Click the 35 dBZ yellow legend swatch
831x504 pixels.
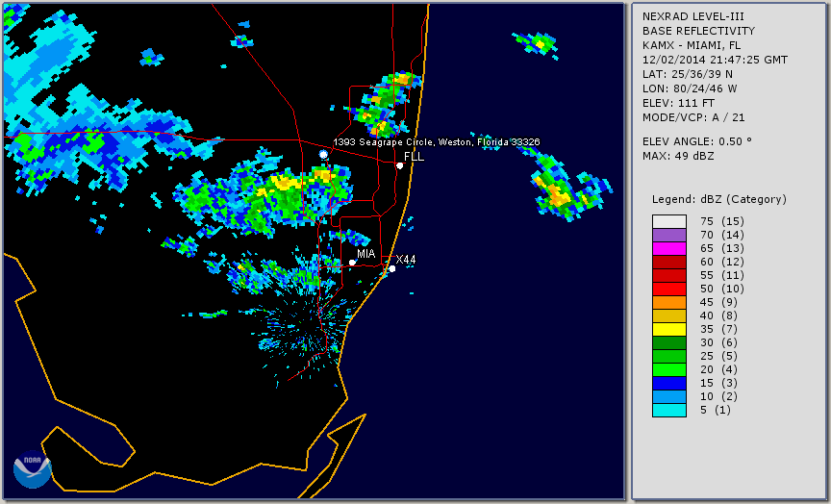coord(669,329)
